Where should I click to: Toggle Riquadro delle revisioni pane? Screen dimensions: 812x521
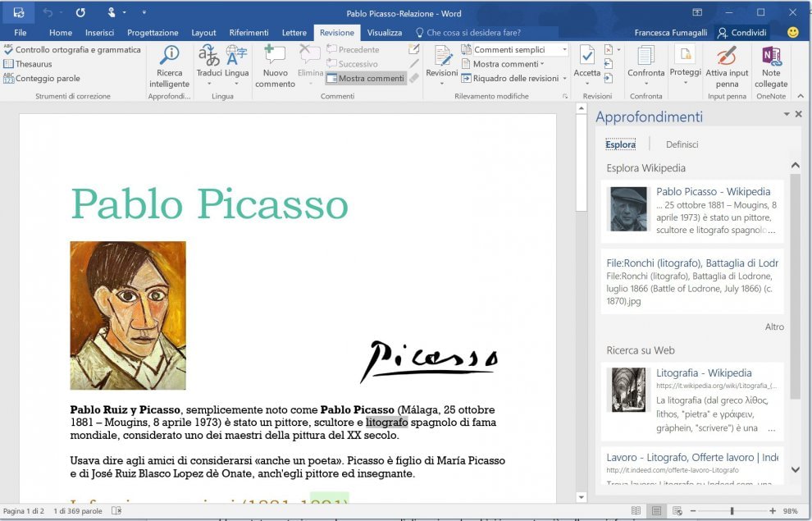point(510,78)
